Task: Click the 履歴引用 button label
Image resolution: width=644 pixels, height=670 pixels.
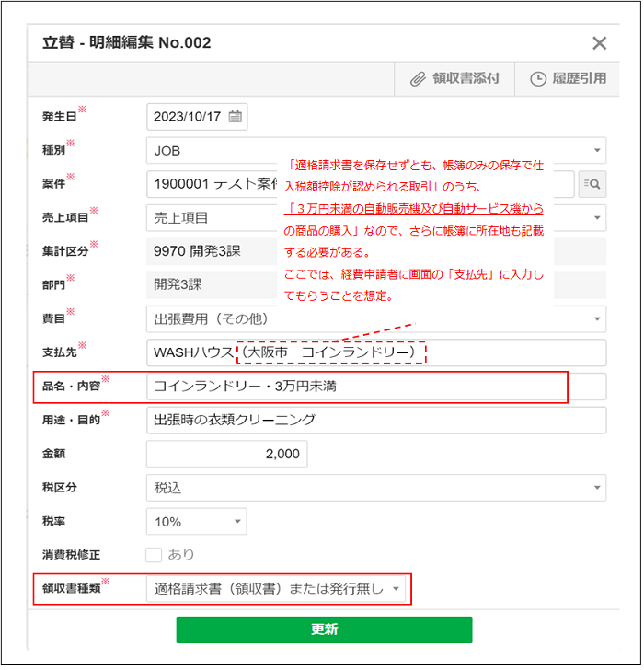Action: pyautogui.click(x=580, y=79)
